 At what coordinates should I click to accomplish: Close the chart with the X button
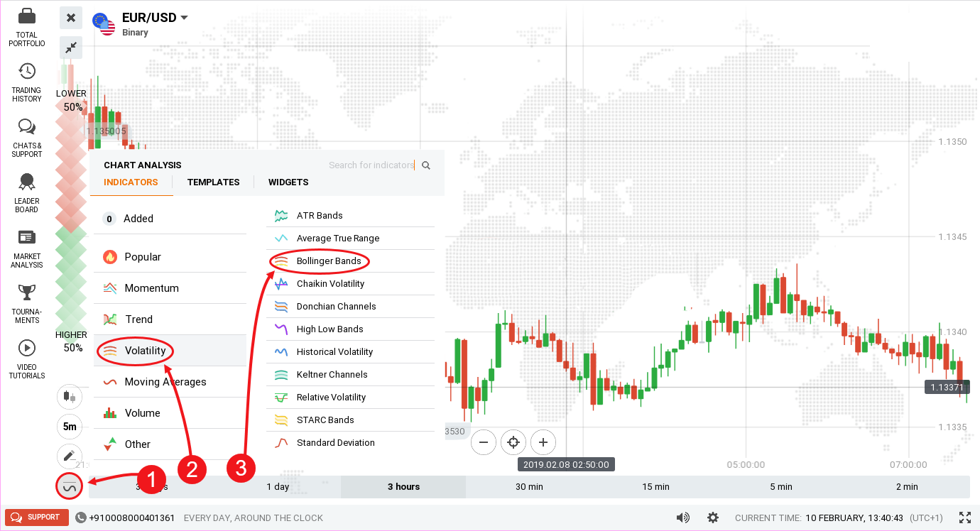(x=71, y=18)
